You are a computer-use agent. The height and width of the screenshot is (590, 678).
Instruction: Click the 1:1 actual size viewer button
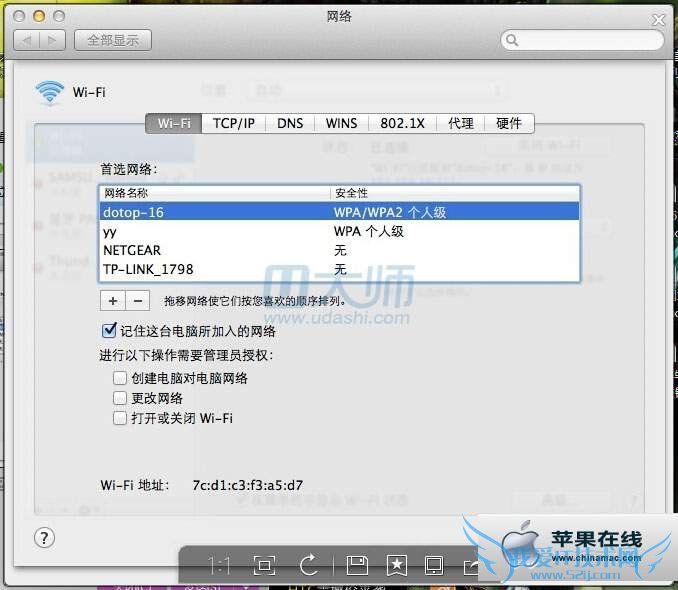(x=219, y=565)
